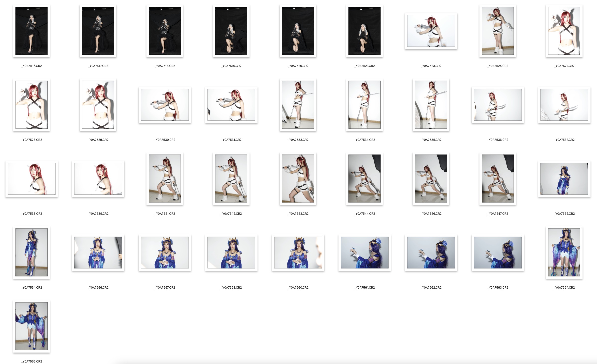The width and height of the screenshot is (597, 364).
Task: Open thumbnail _Y0A7530.CR2
Action: (x=165, y=104)
